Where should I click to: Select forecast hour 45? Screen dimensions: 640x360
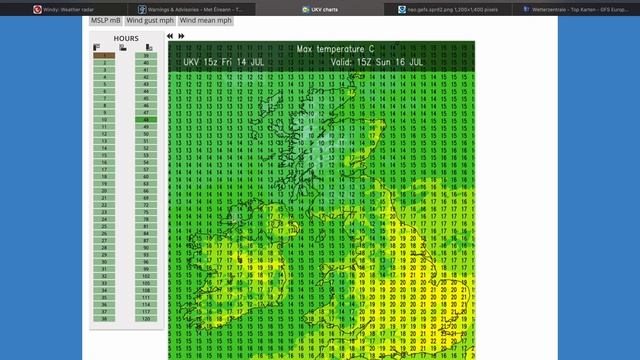[x=146, y=98]
